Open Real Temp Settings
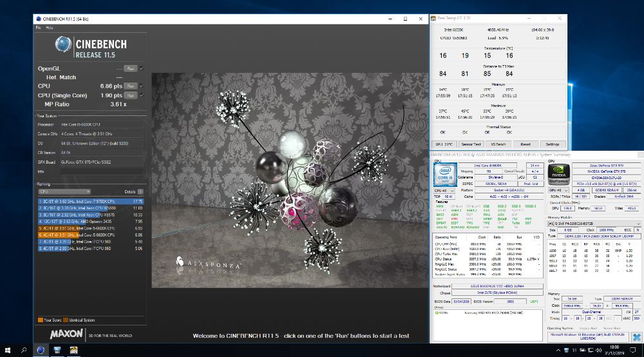The image size is (644, 357). tap(553, 144)
